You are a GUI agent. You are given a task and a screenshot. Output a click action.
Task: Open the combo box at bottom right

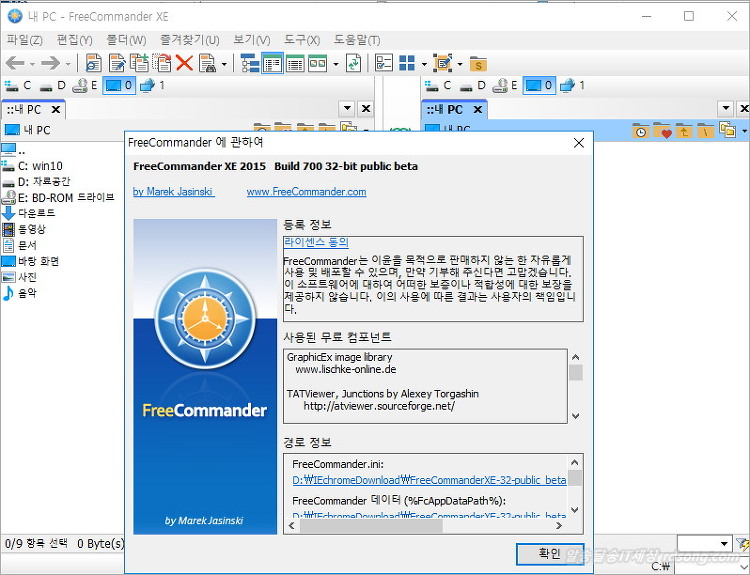[x=724, y=544]
